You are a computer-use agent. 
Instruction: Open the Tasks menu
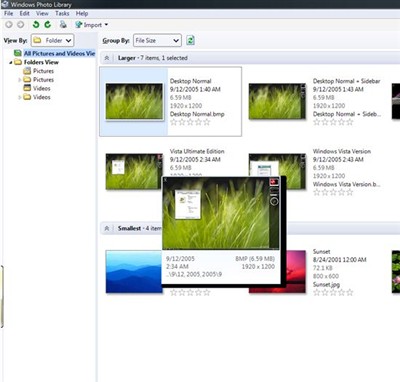[x=62, y=13]
